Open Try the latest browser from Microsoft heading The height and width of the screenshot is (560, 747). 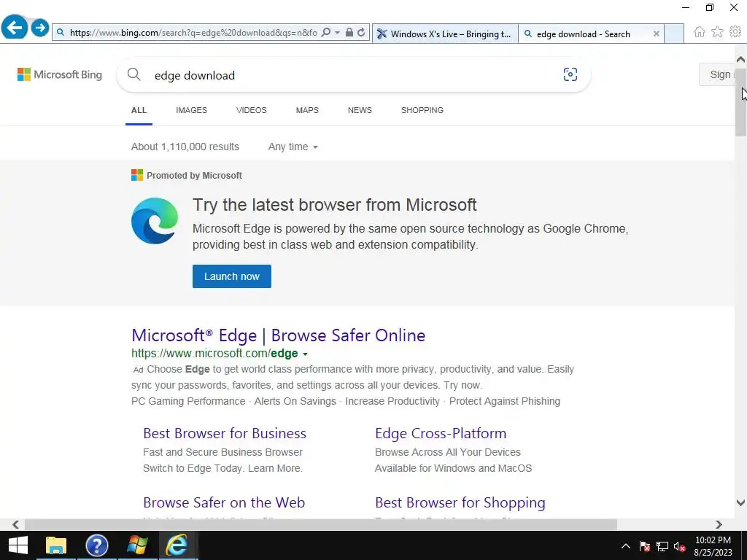point(334,205)
